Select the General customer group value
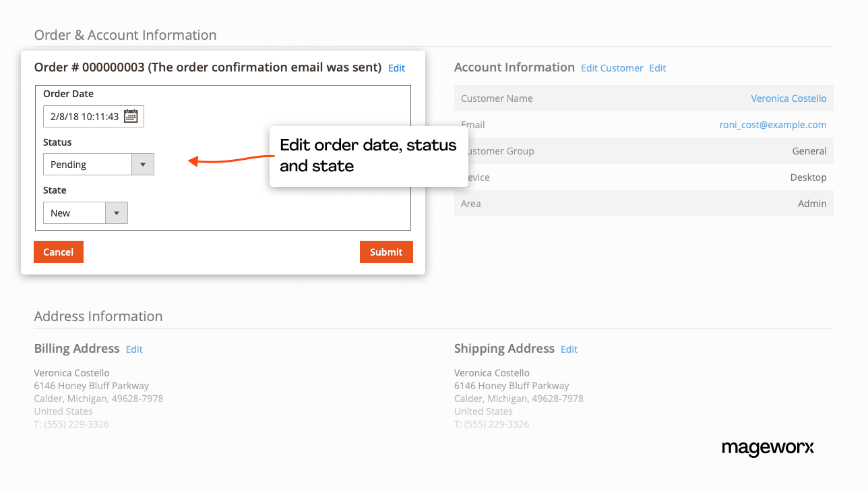This screenshot has width=868, height=491. 809,151
